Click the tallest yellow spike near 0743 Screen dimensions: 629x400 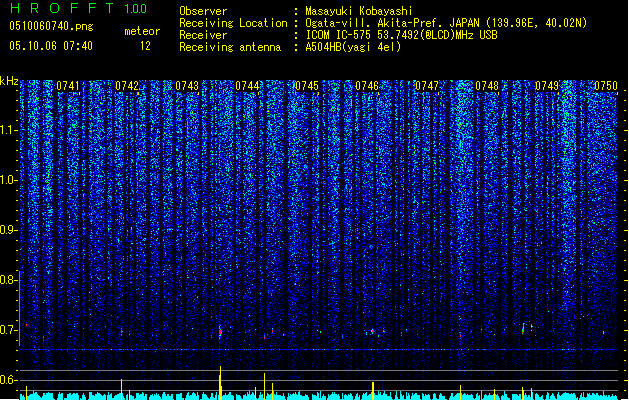(220, 383)
